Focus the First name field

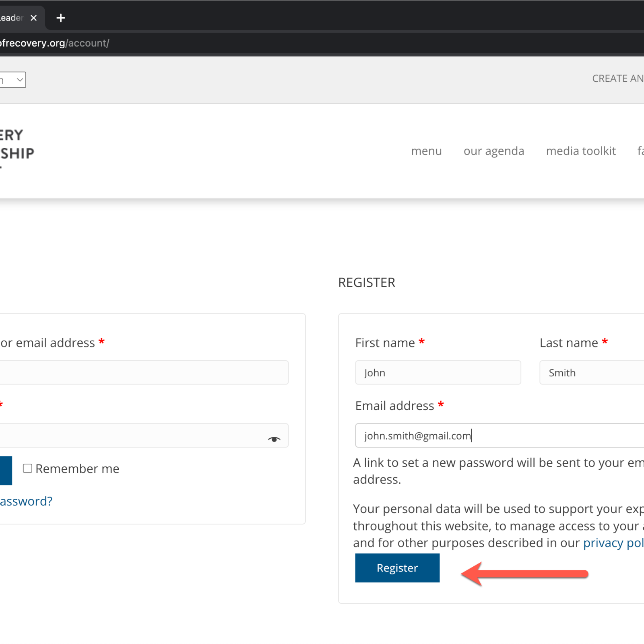pos(438,373)
